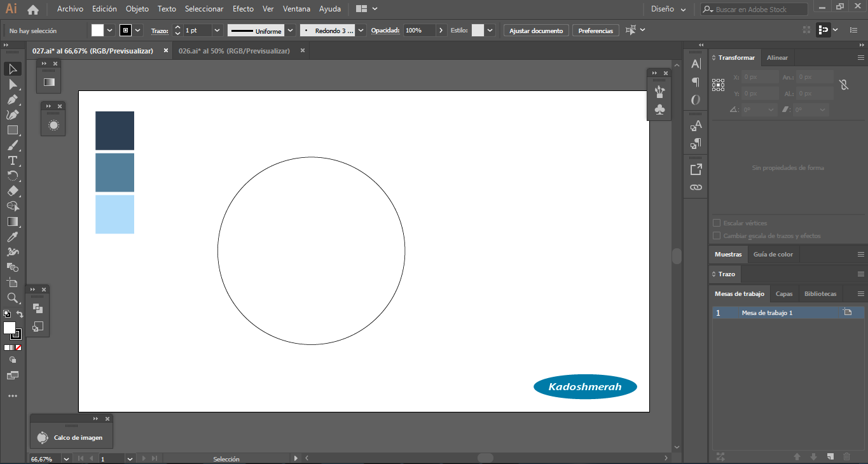Image resolution: width=868 pixels, height=464 pixels.
Task: Click the Opacidad label link
Action: 385,31
